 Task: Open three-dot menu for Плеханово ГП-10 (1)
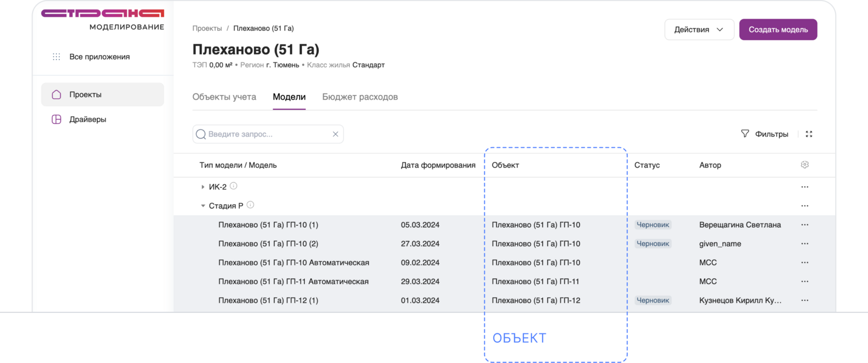click(x=804, y=225)
